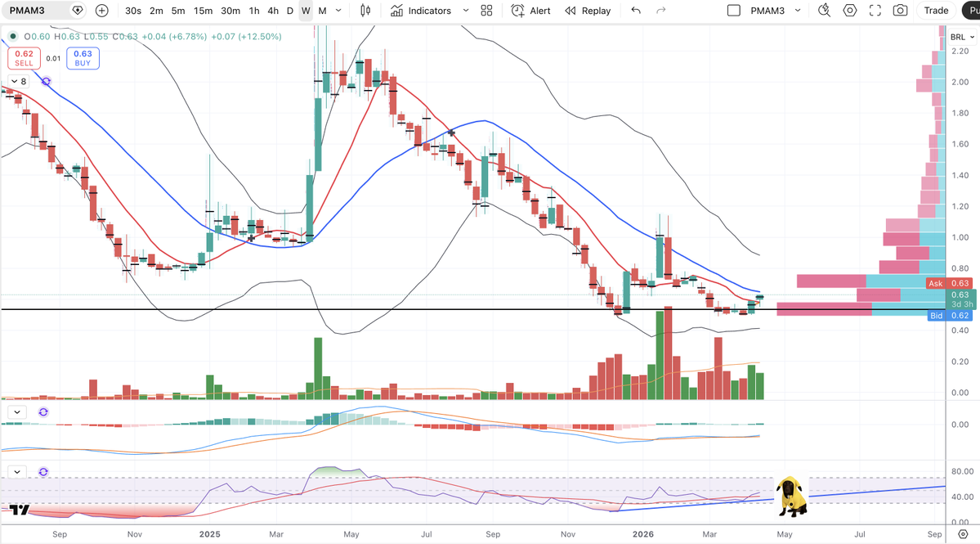Image resolution: width=980 pixels, height=544 pixels.
Task: Open the layout setup square icon
Action: (734, 11)
